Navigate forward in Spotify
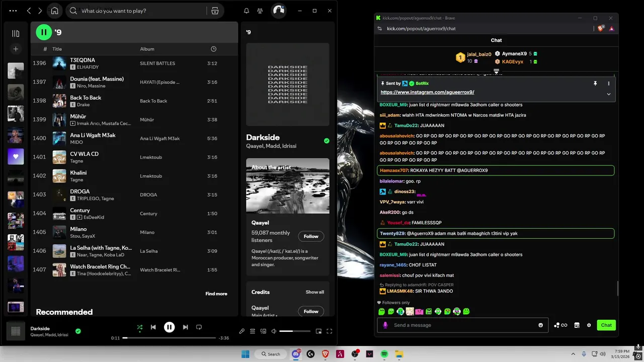The height and width of the screenshot is (362, 644). (x=40, y=11)
